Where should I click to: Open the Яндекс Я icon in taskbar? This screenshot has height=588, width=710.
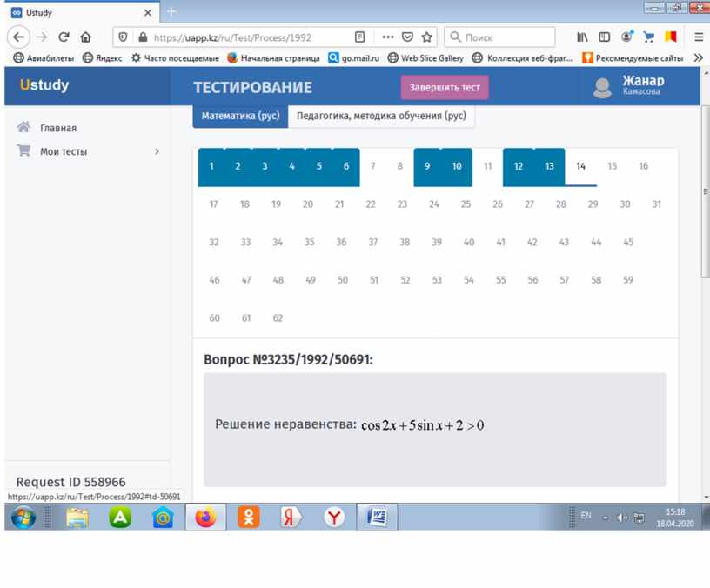291,517
